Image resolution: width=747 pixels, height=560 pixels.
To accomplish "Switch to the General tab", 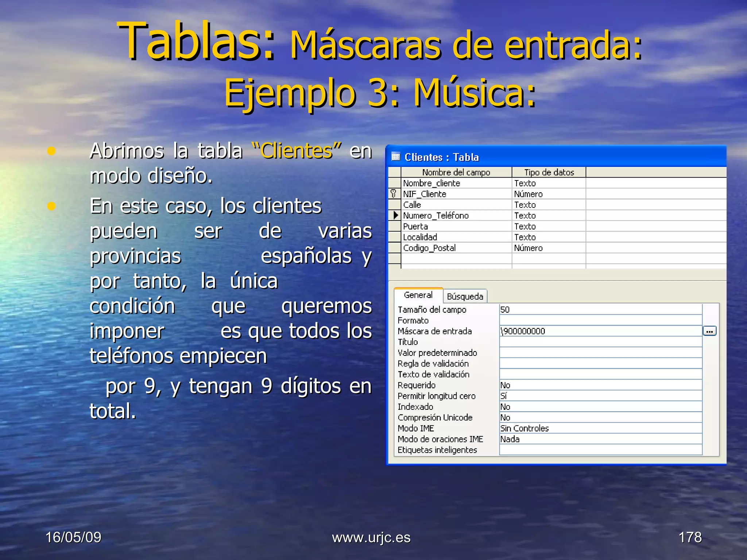I will coord(418,295).
